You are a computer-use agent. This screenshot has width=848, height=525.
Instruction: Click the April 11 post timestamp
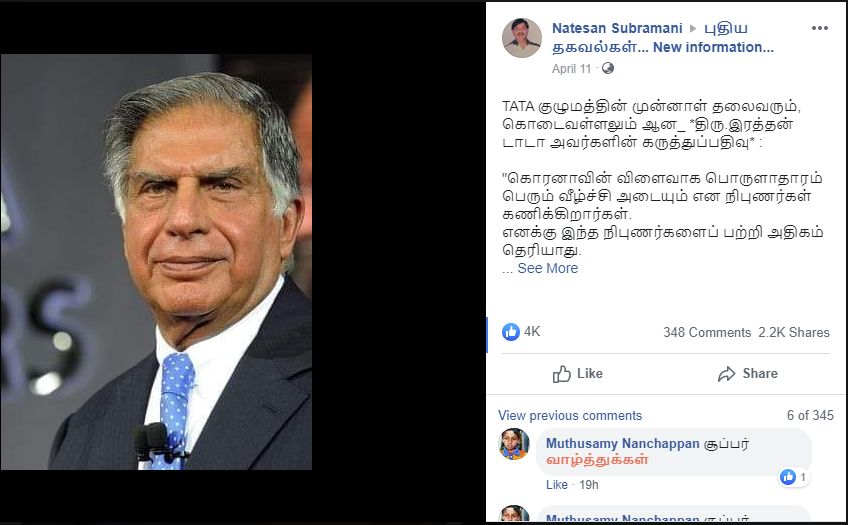point(571,69)
